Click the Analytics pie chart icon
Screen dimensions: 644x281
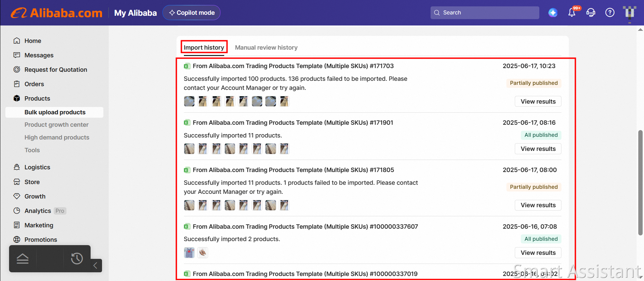pyautogui.click(x=17, y=211)
